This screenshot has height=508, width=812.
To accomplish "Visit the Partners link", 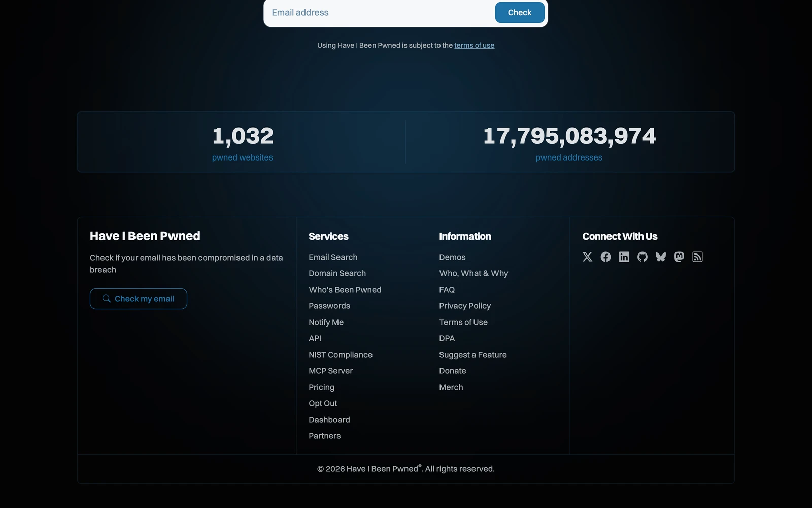I will (325, 436).
